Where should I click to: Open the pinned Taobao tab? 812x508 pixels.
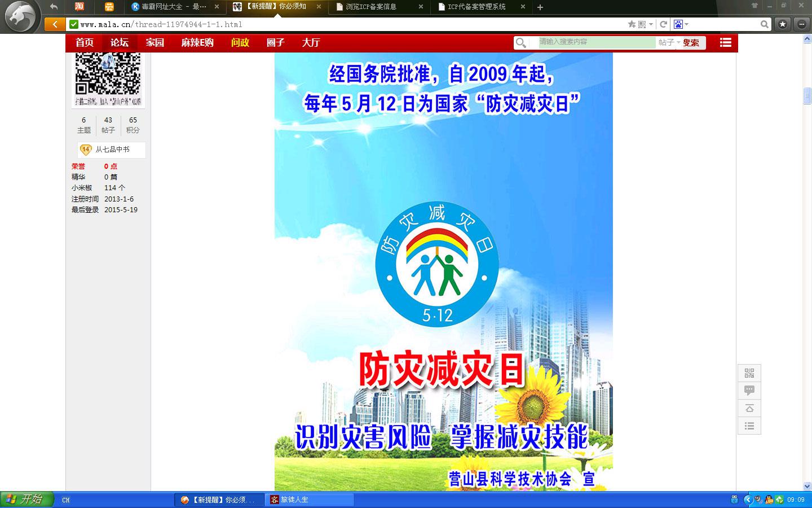[x=80, y=7]
